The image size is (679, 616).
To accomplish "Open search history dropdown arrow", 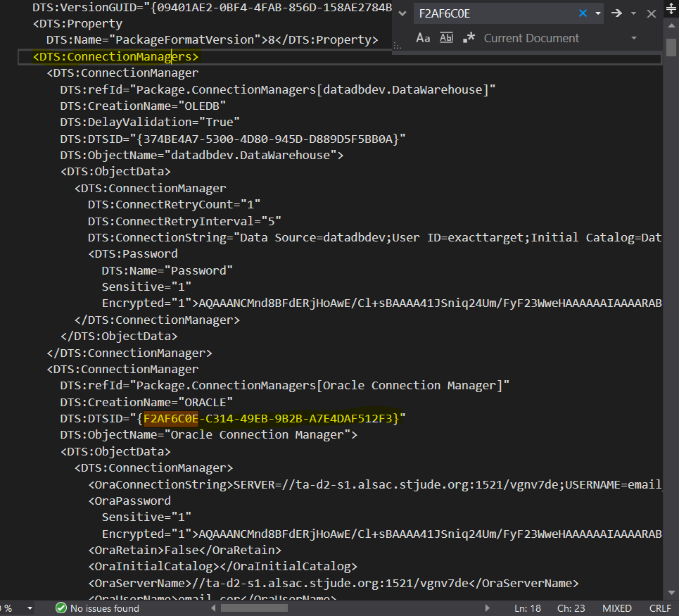I will point(598,13).
